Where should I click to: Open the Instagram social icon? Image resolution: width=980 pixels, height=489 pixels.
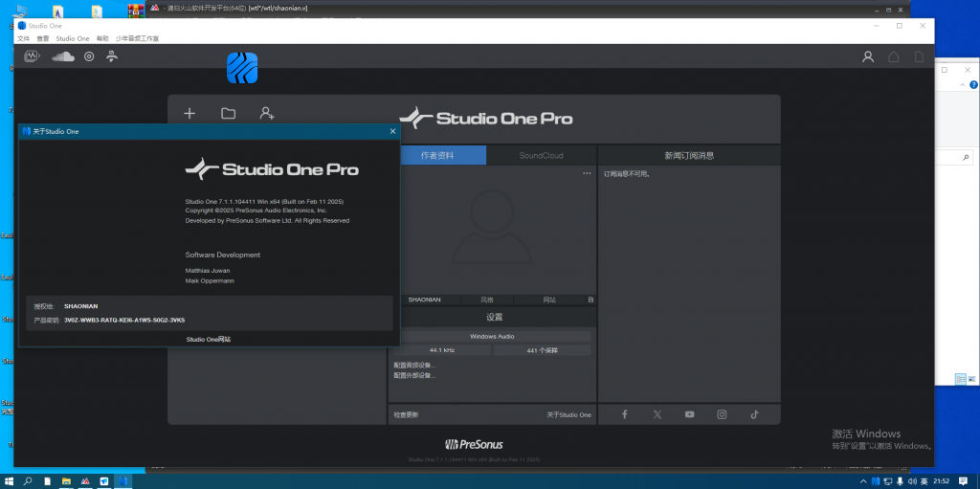click(x=722, y=414)
